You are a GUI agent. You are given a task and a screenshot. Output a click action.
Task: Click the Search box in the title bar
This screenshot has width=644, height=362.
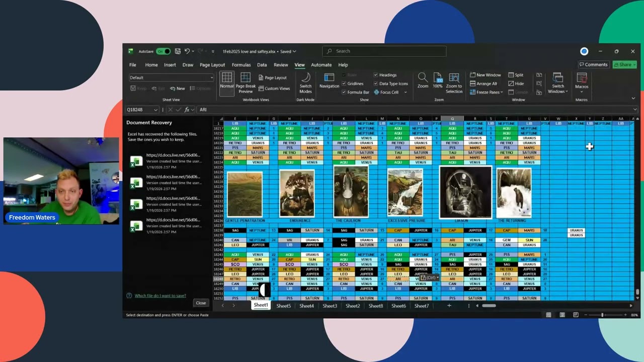click(x=384, y=51)
